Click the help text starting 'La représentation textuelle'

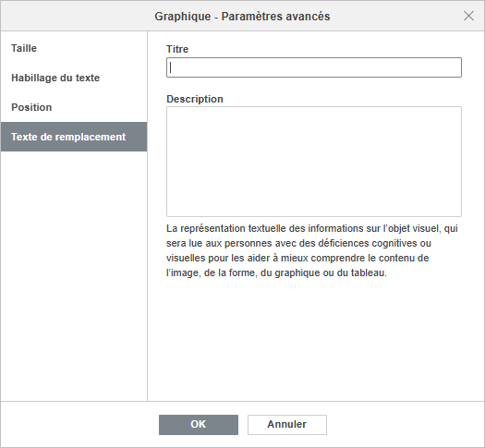click(312, 250)
